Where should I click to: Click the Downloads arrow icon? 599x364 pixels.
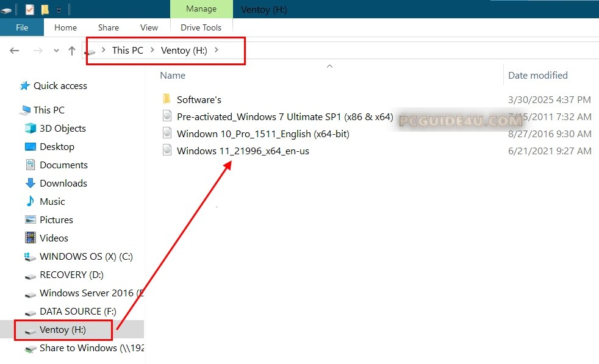tap(30, 183)
